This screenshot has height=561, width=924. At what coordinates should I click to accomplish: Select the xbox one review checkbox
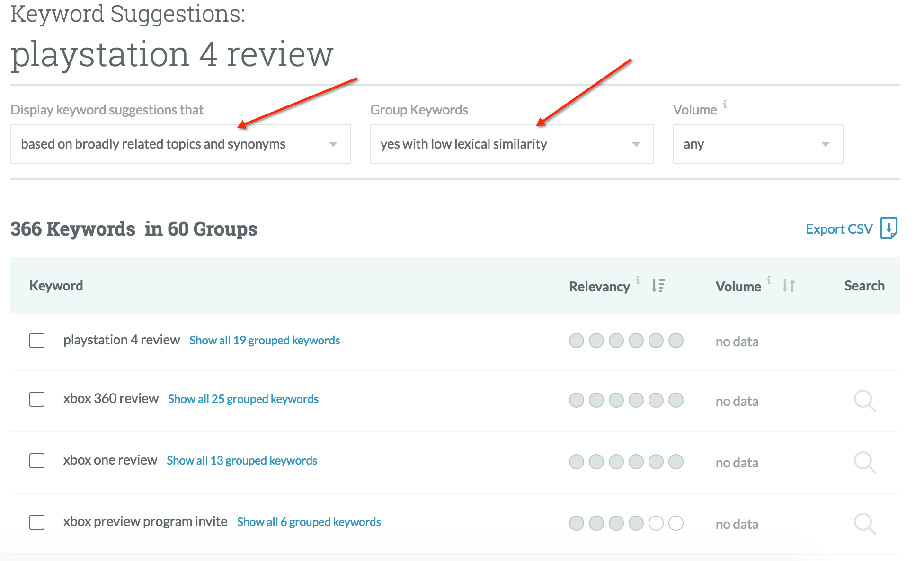pos(37,461)
